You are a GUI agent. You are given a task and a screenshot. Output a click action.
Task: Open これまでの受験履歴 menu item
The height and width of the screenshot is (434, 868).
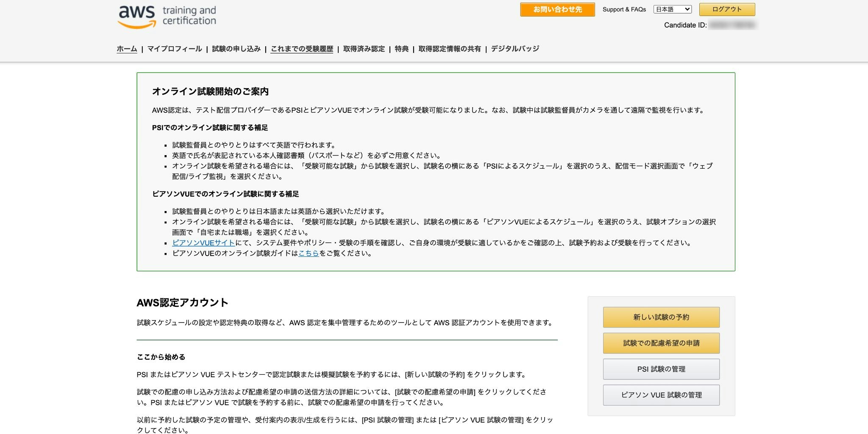(x=302, y=49)
